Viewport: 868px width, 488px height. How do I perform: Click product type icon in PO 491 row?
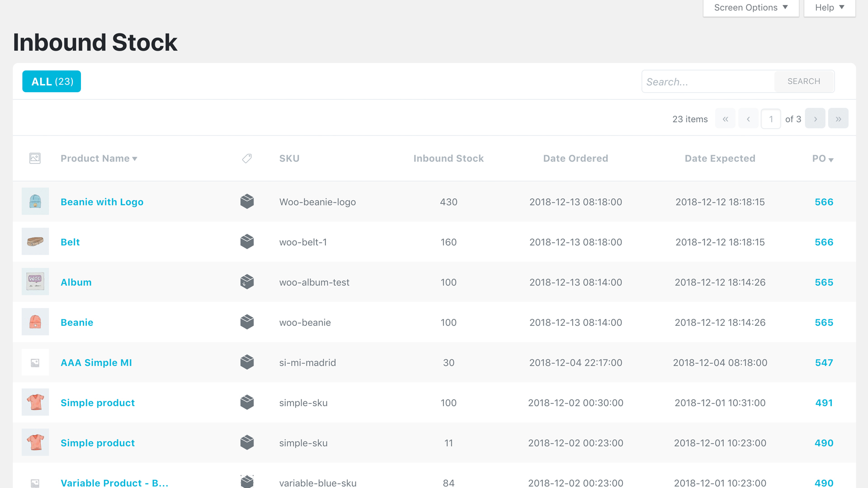pyautogui.click(x=247, y=402)
